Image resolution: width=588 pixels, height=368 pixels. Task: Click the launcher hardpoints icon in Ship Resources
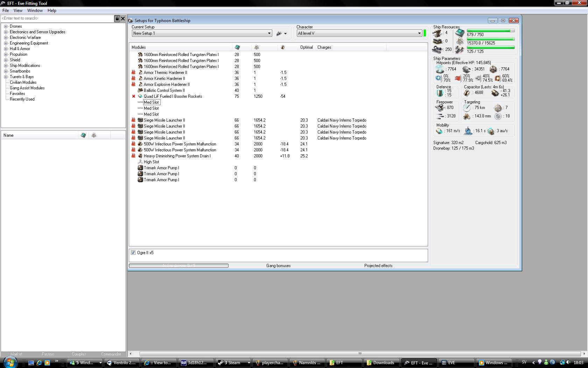[437, 41]
